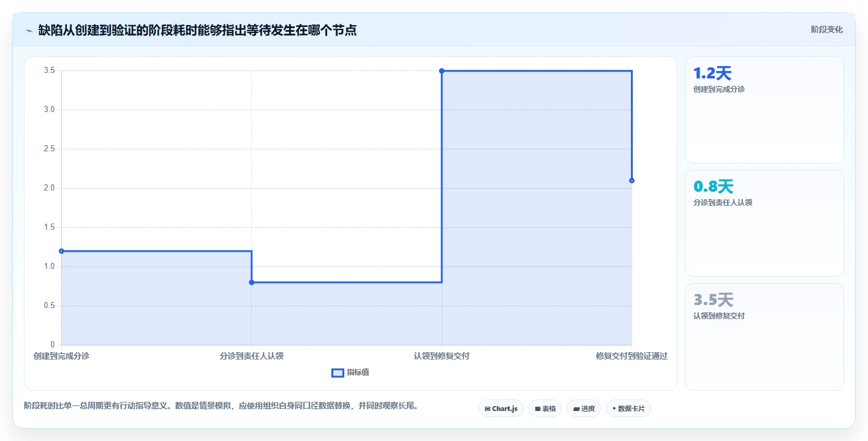This screenshot has height=441, width=868.
Task: Click the y-axis value 0.5
Action: (49, 306)
